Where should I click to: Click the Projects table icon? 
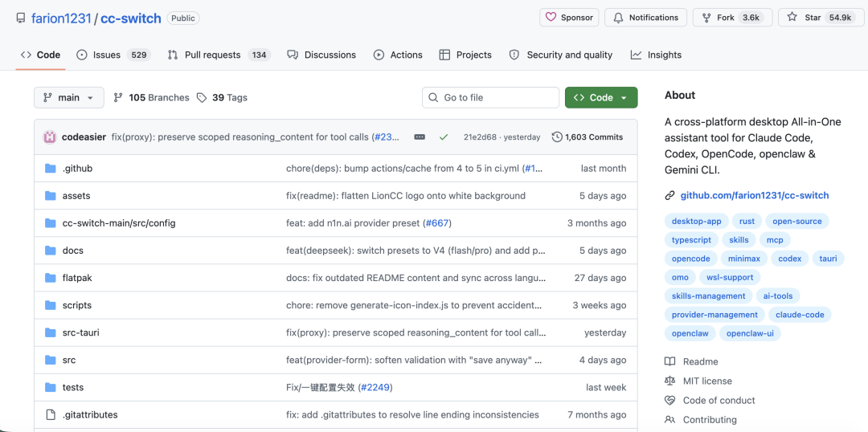point(444,55)
